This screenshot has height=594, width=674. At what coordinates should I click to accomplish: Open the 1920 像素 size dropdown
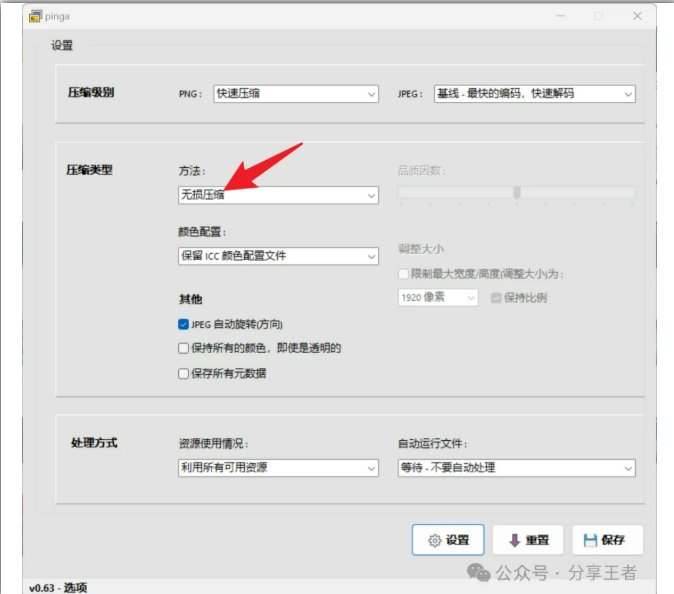[x=439, y=298]
